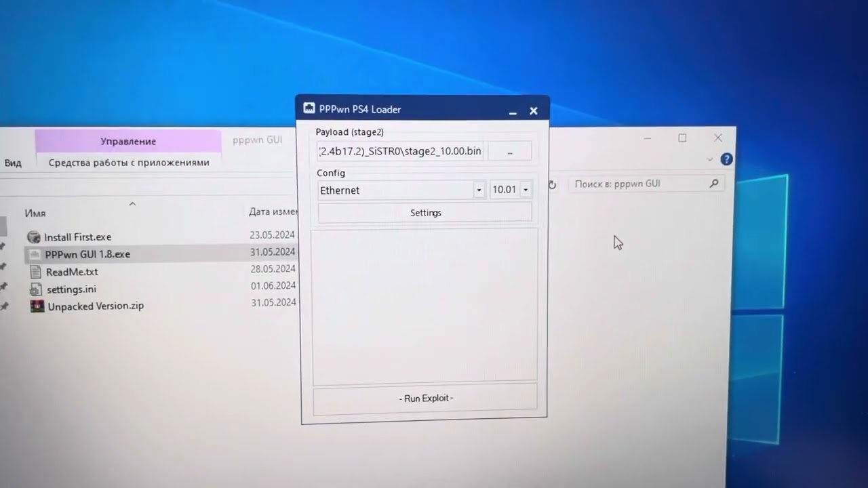This screenshot has width=868, height=488.
Task: Open the Управление ribbon tab
Action: (x=128, y=141)
